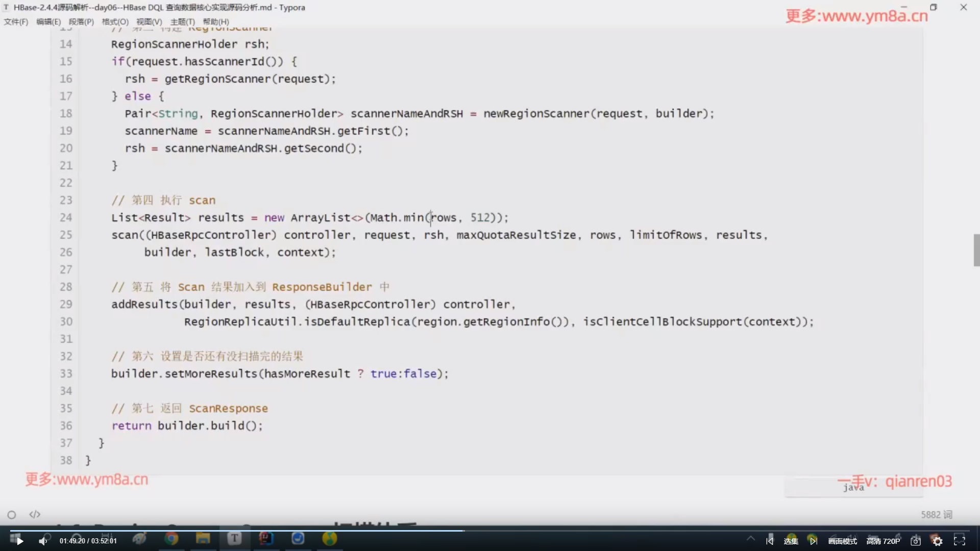Viewport: 980px width, 551px height.
Task: Skip to previous episode
Action: (770, 541)
